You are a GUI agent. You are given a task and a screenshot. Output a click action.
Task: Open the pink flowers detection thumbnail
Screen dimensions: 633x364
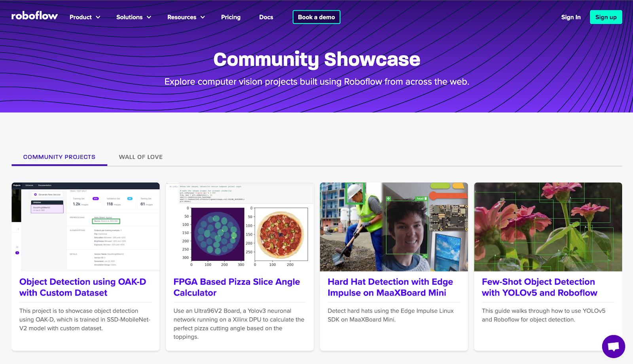coord(548,227)
